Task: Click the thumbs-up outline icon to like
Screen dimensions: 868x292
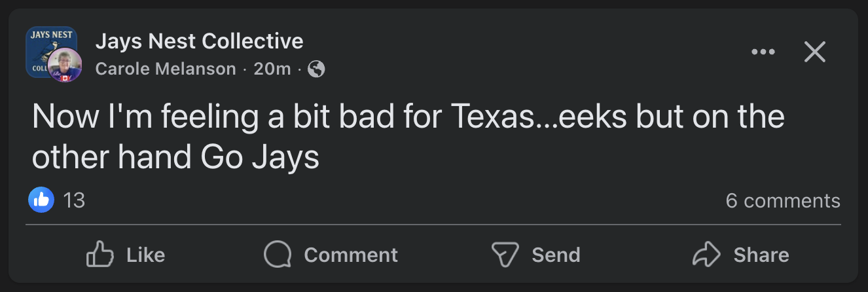Action: (99, 255)
